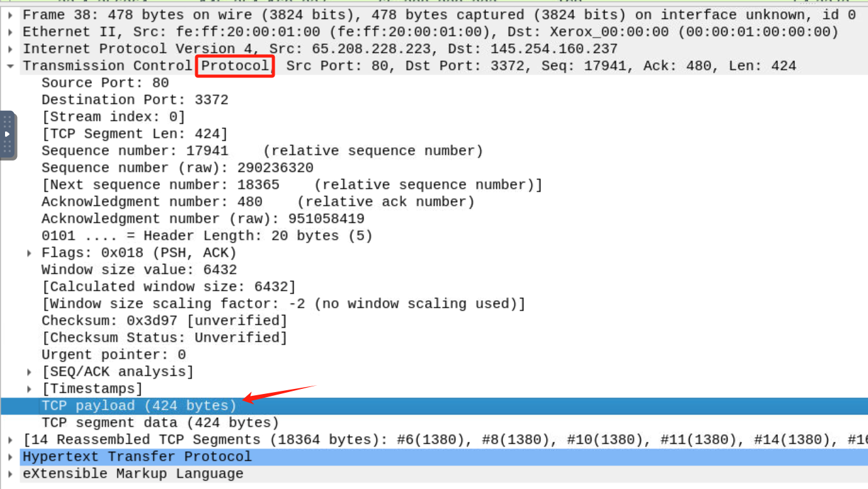Expand the 14 Reassembled TCP Segments row
The width and height of the screenshot is (868, 489).
coord(10,440)
